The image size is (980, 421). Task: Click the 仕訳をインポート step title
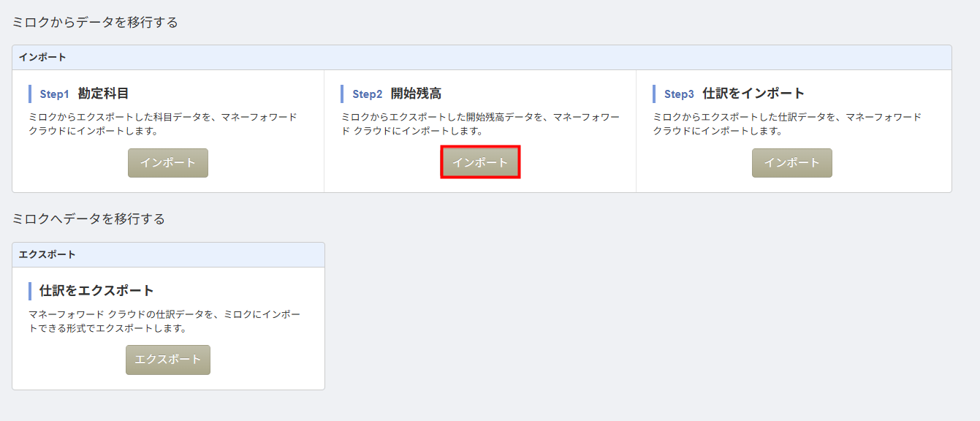[x=753, y=94]
